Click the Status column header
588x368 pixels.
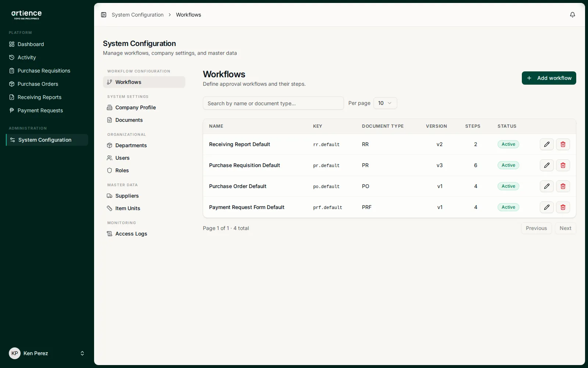[507, 126]
